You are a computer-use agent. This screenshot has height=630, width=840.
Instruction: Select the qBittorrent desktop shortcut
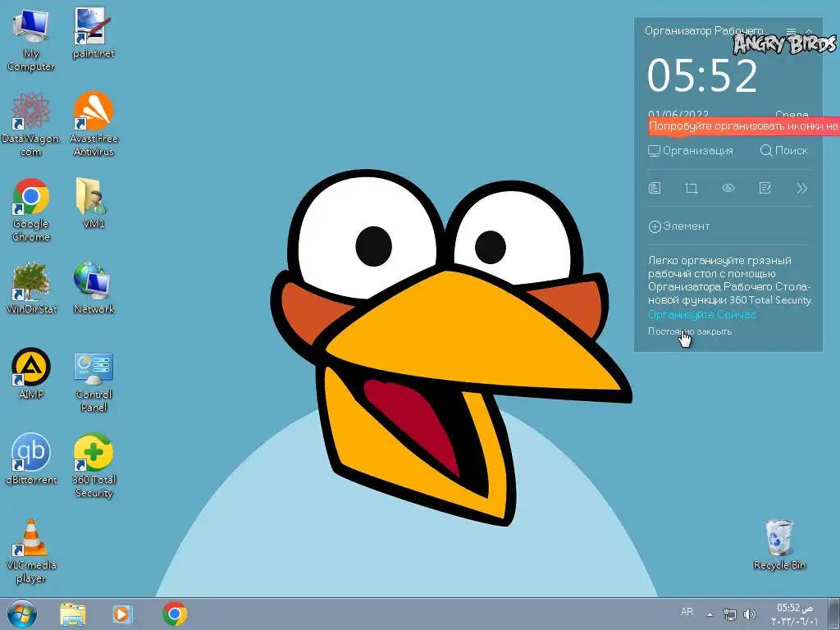31,459
